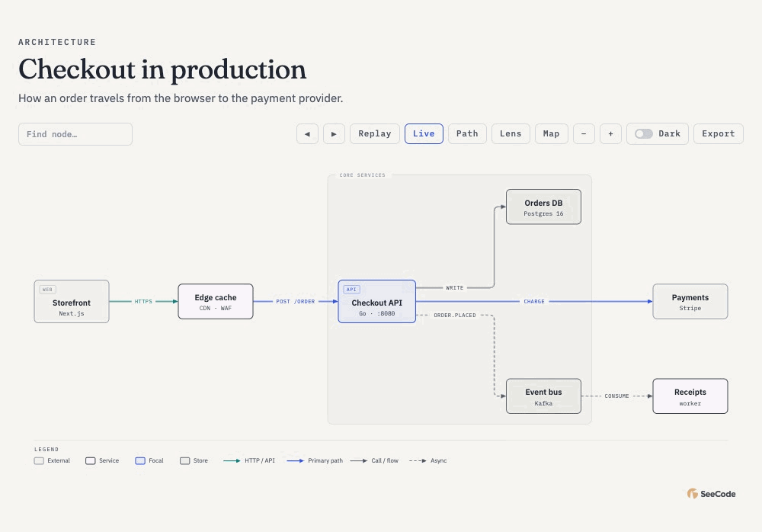Step forward with the next arrow button
Image resolution: width=762 pixels, height=532 pixels.
tap(334, 133)
